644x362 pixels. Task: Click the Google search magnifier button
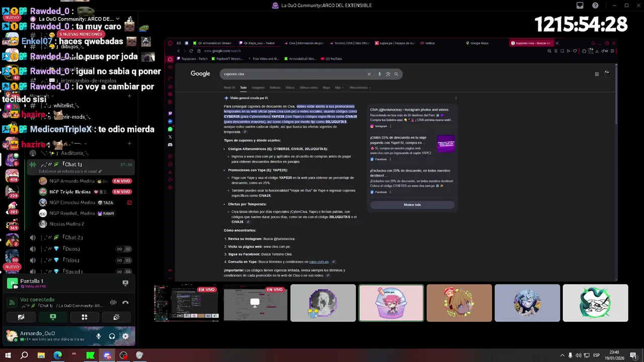pos(396,74)
